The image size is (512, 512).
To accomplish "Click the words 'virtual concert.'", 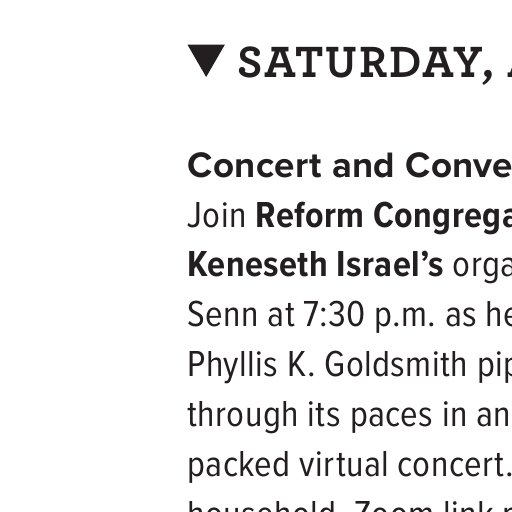I will tap(405, 465).
